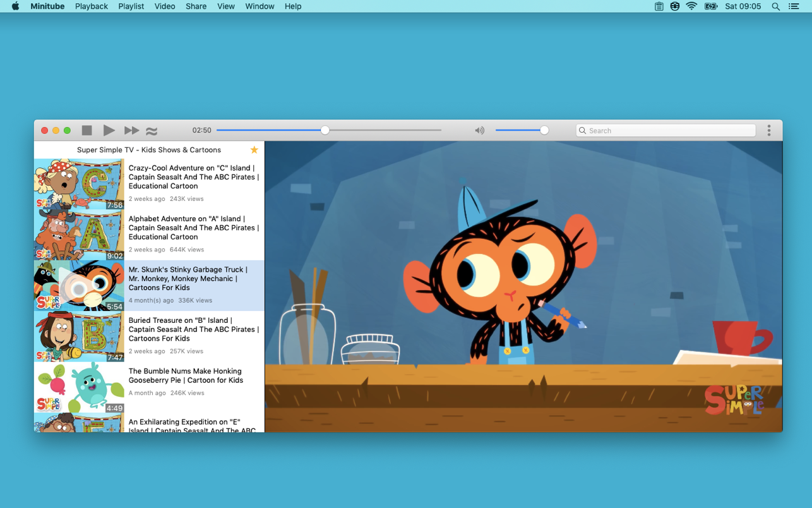812x508 pixels.
Task: Click the globe-like status icon in menu bar
Action: [675, 6]
